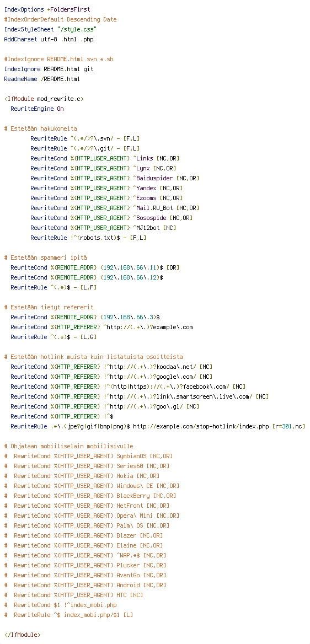Click the "# Estetään hakukoneita" comment

coord(40,128)
